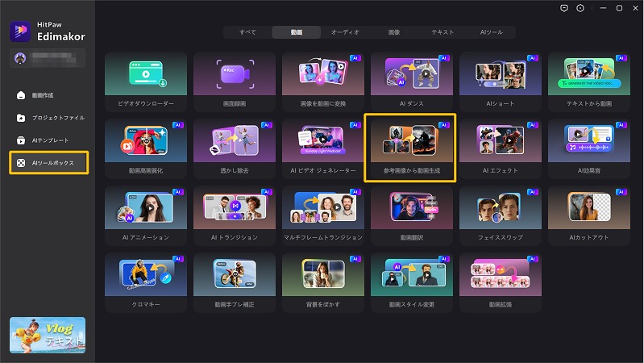Go to 動画作成 in the sidebar
The width and height of the screenshot is (644, 363).
point(48,95)
